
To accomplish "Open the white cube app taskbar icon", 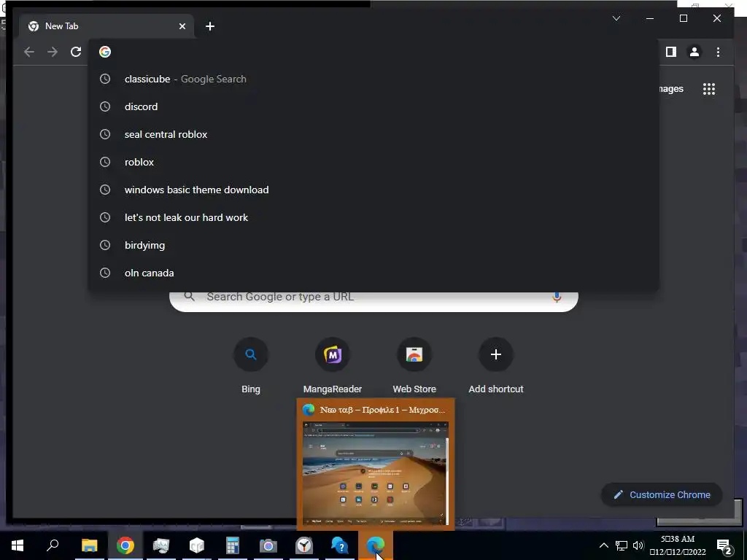I will click(197, 545).
